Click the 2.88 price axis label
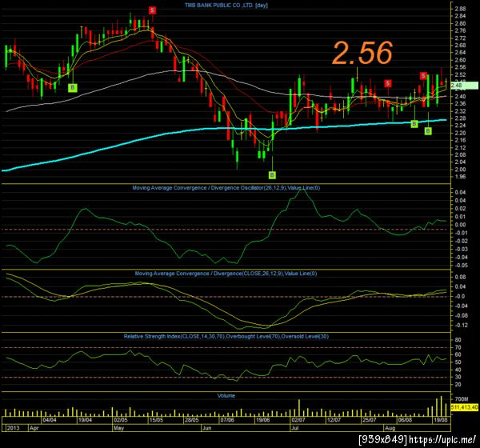The image size is (480, 448). tap(460, 9)
